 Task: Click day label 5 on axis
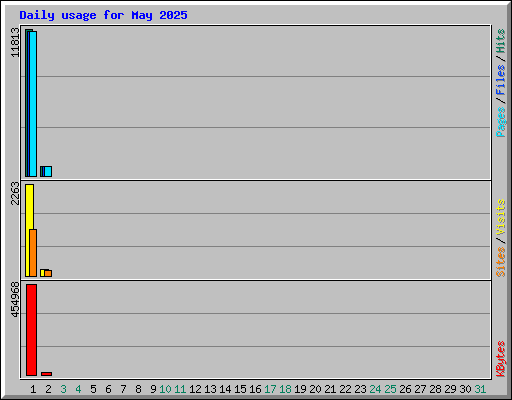pos(93,389)
